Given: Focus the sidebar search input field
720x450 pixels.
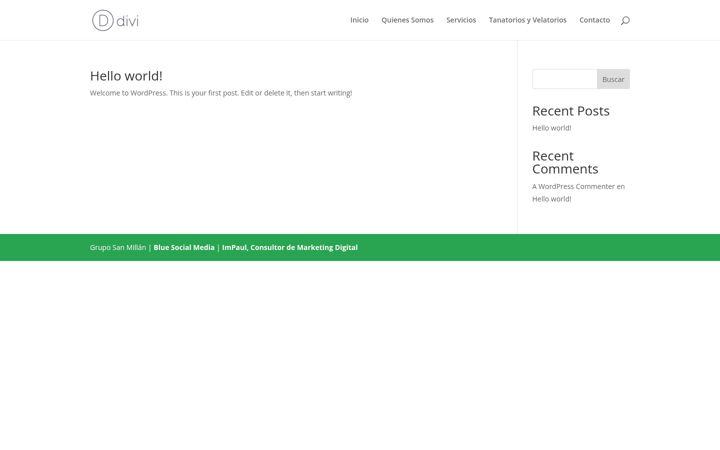Looking at the screenshot, I should pos(565,79).
